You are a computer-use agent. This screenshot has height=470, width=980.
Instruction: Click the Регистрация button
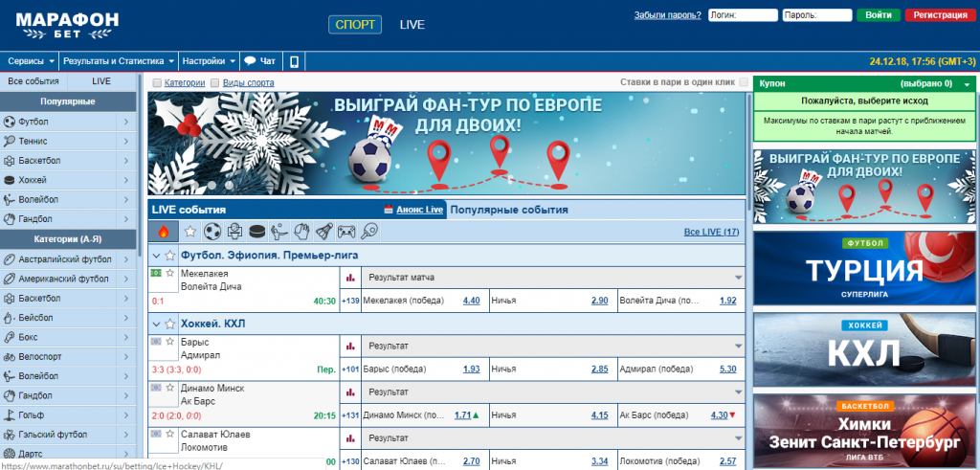pos(940,15)
